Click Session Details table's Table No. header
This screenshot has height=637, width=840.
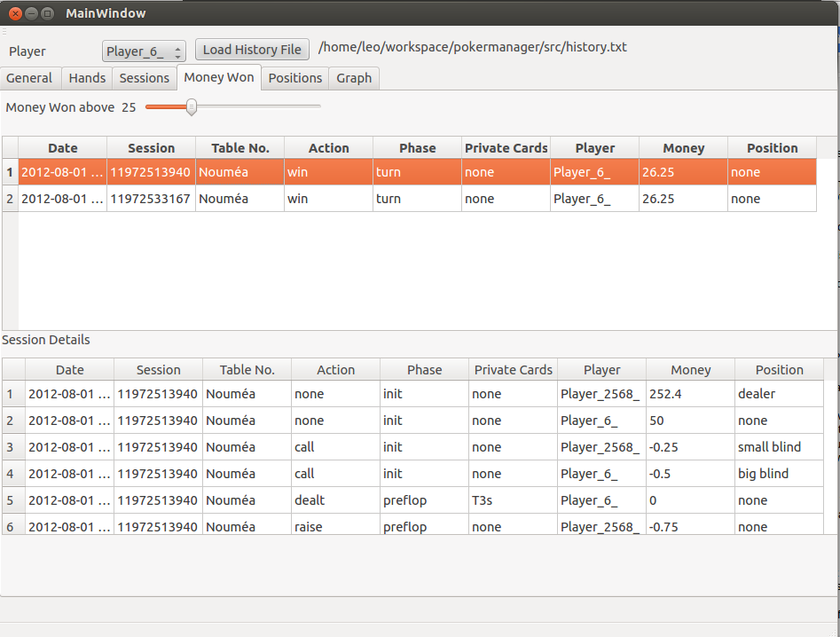(x=247, y=370)
